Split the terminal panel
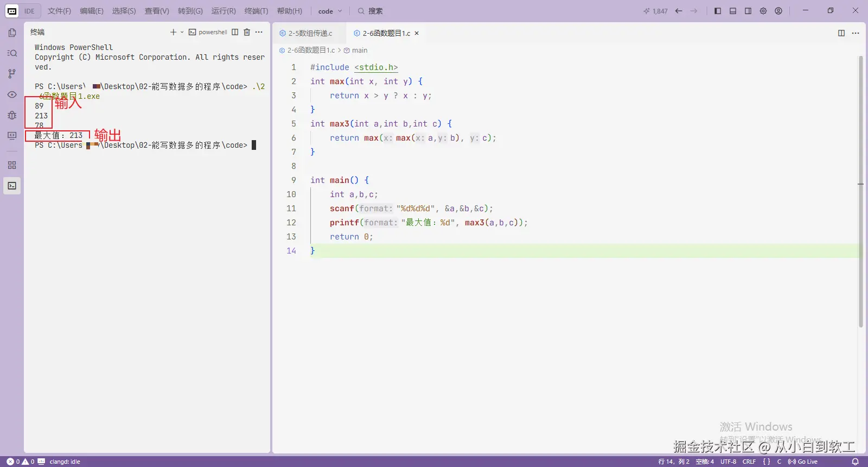 [235, 32]
